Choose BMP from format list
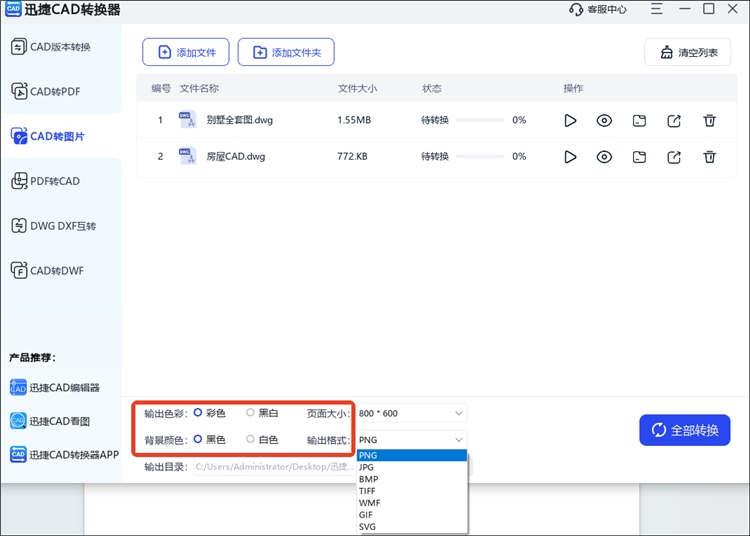 (412, 479)
